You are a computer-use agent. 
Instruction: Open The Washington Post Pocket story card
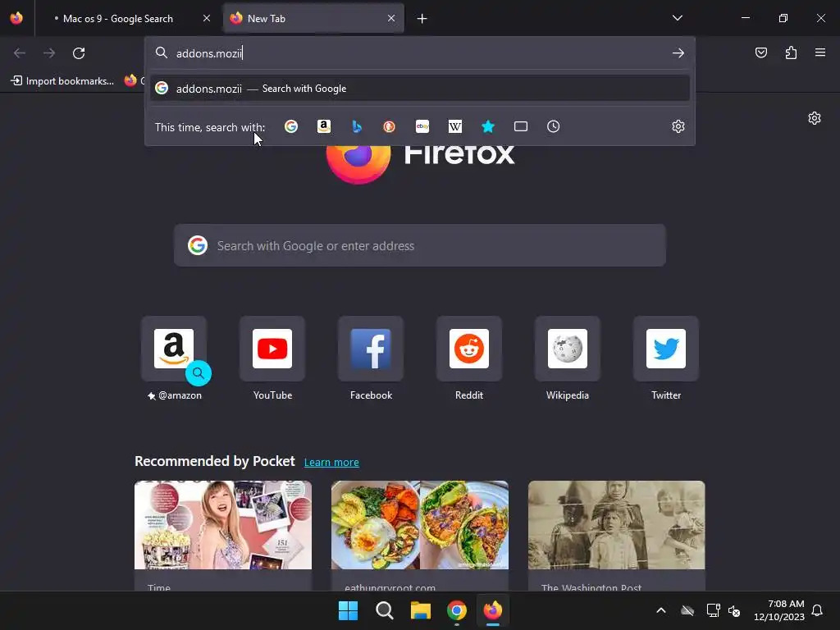(617, 536)
